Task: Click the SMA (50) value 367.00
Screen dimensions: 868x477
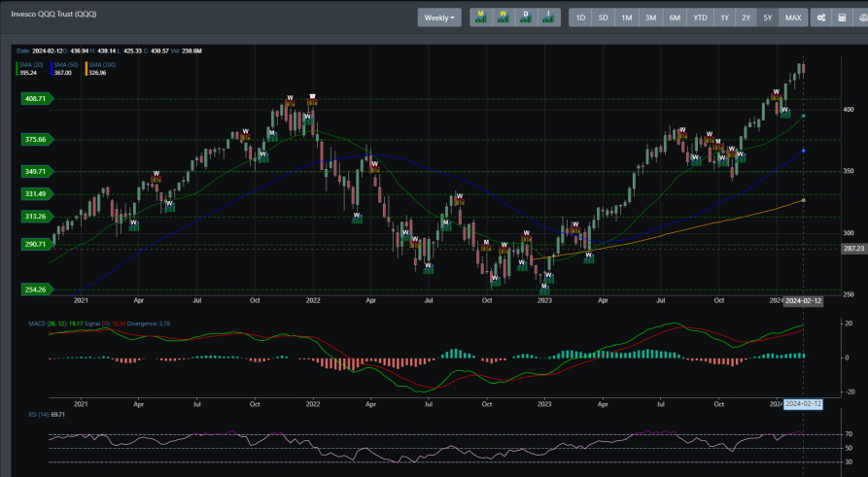Action: pos(63,73)
